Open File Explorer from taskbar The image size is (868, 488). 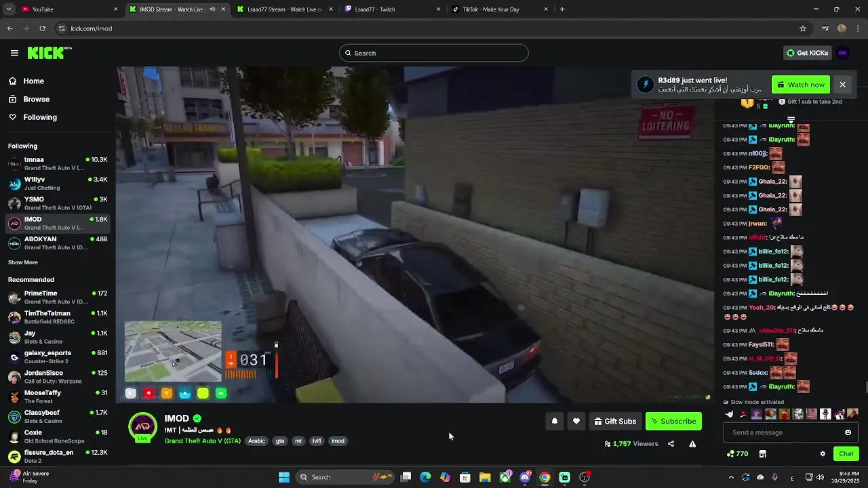[x=485, y=477]
